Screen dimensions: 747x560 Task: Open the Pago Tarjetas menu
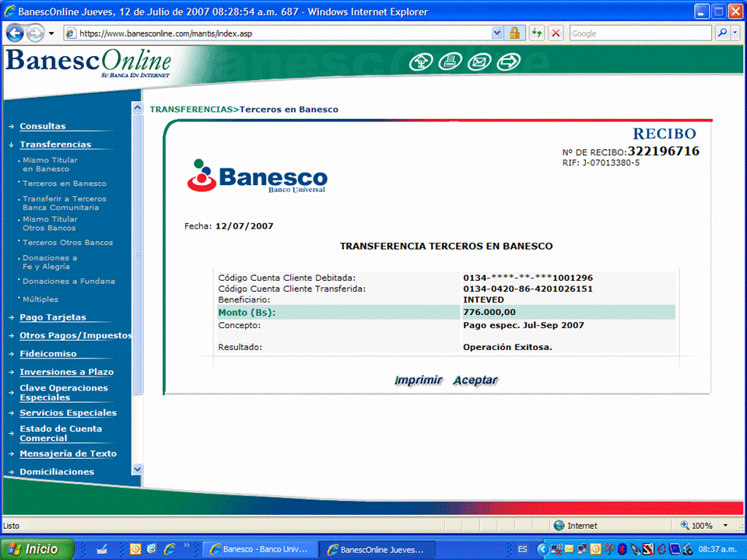pyautogui.click(x=53, y=317)
